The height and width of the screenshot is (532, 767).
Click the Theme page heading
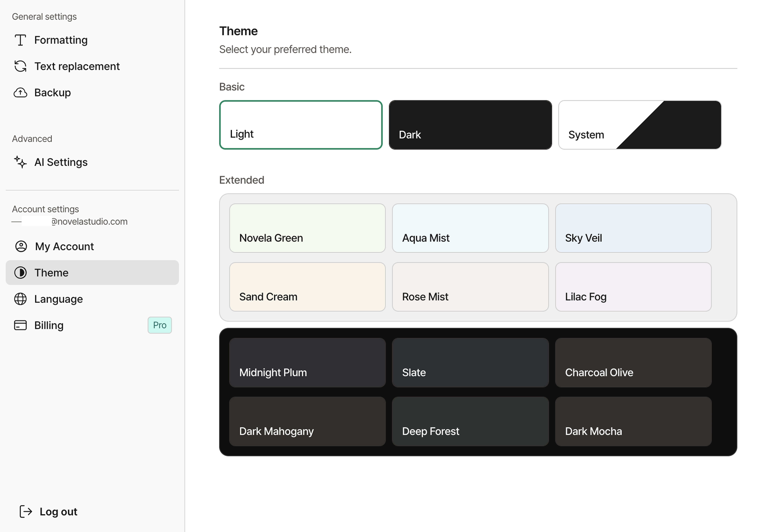click(x=238, y=31)
